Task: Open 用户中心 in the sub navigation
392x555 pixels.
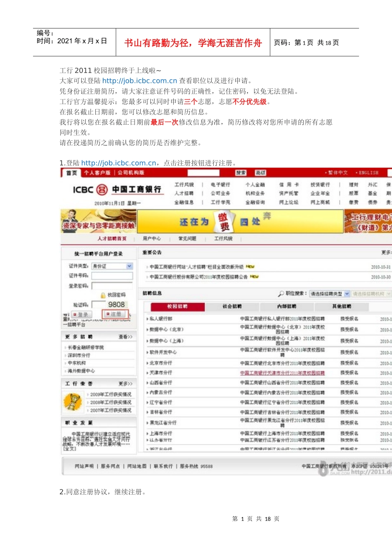Action: tap(151, 239)
